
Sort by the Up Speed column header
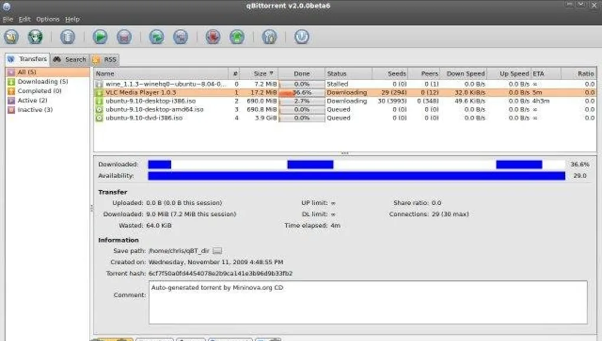tap(509, 74)
